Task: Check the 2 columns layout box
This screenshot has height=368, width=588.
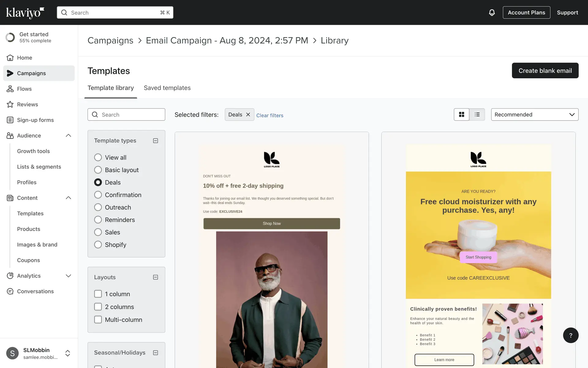Action: 98,307
